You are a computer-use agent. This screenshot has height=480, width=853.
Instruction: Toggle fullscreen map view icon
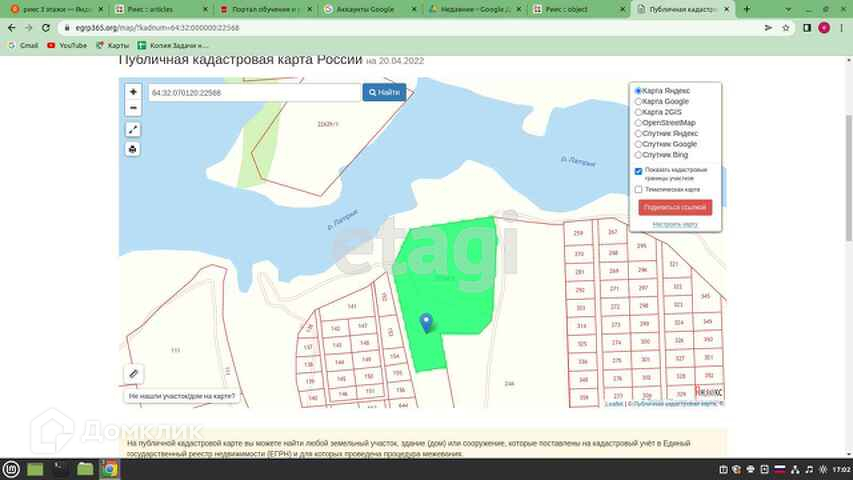[x=133, y=130]
